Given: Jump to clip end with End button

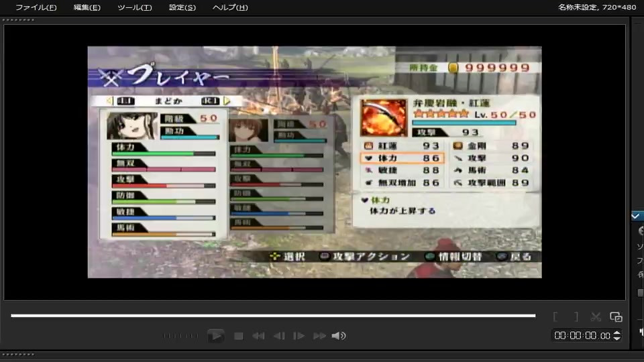Looking at the screenshot, I should 319,336.
